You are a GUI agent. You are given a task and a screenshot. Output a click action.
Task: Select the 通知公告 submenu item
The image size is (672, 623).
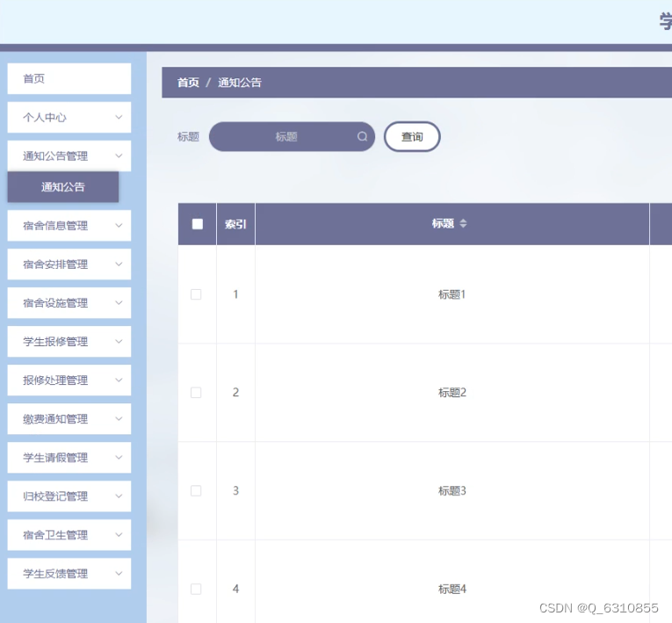click(x=63, y=187)
